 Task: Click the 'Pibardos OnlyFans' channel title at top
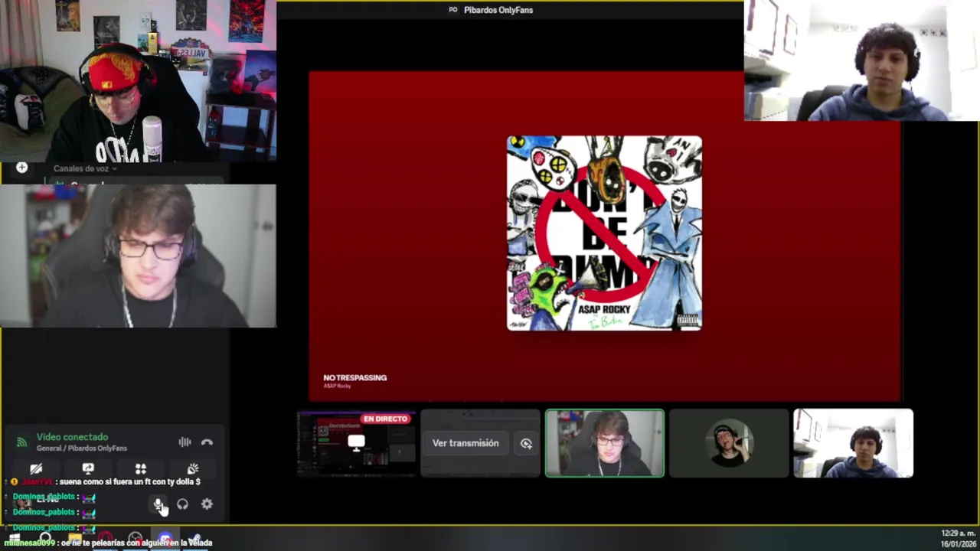(498, 10)
